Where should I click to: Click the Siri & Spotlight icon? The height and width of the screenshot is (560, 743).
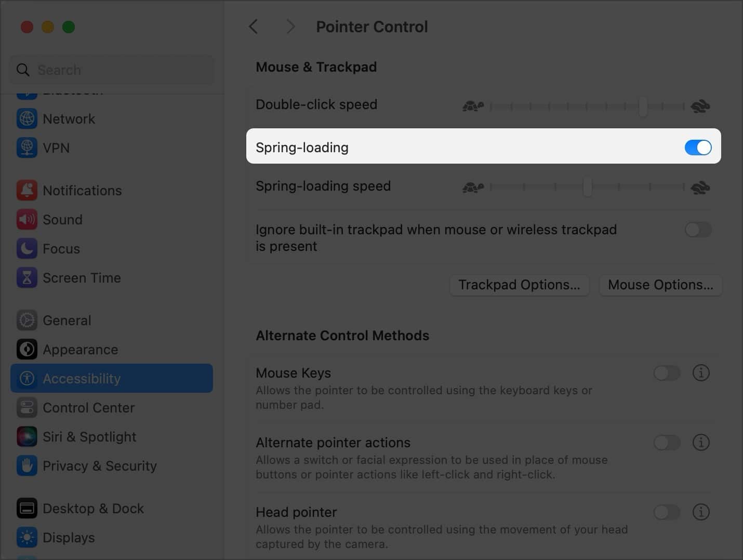tap(26, 437)
